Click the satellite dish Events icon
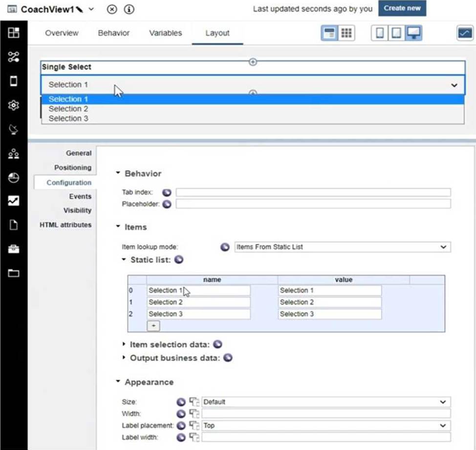The width and height of the screenshot is (476, 450). [x=14, y=129]
